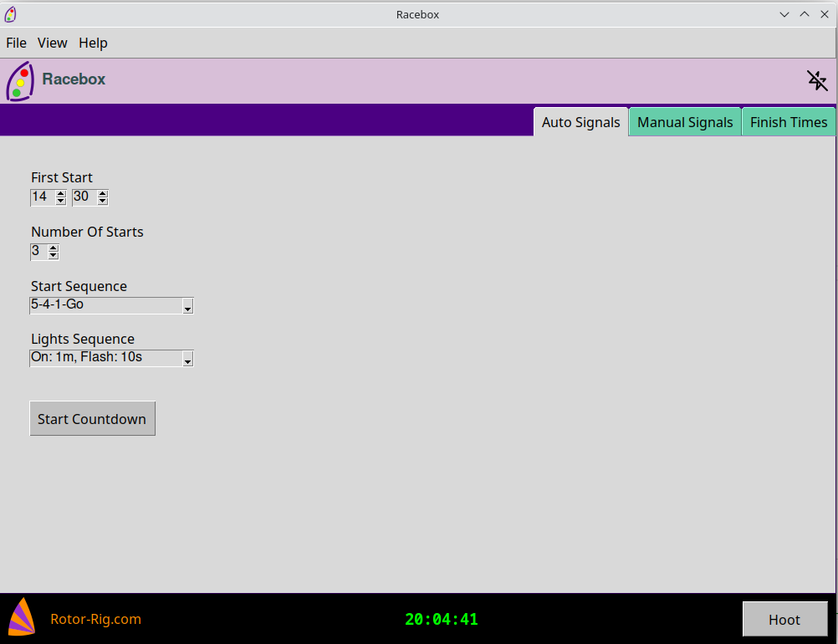Click the small Racebox icon in the title bar
Image resolution: width=838 pixels, height=644 pixels.
[x=10, y=14]
